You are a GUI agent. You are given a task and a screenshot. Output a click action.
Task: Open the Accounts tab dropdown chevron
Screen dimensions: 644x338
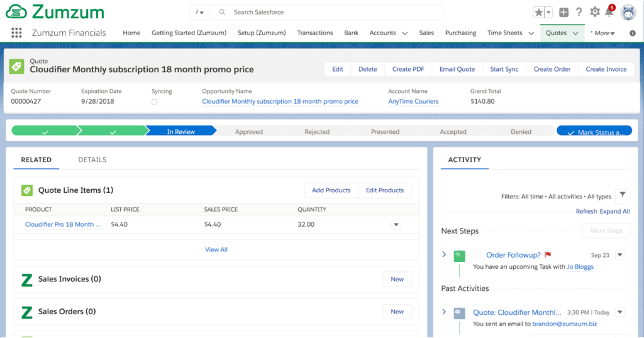click(x=404, y=33)
